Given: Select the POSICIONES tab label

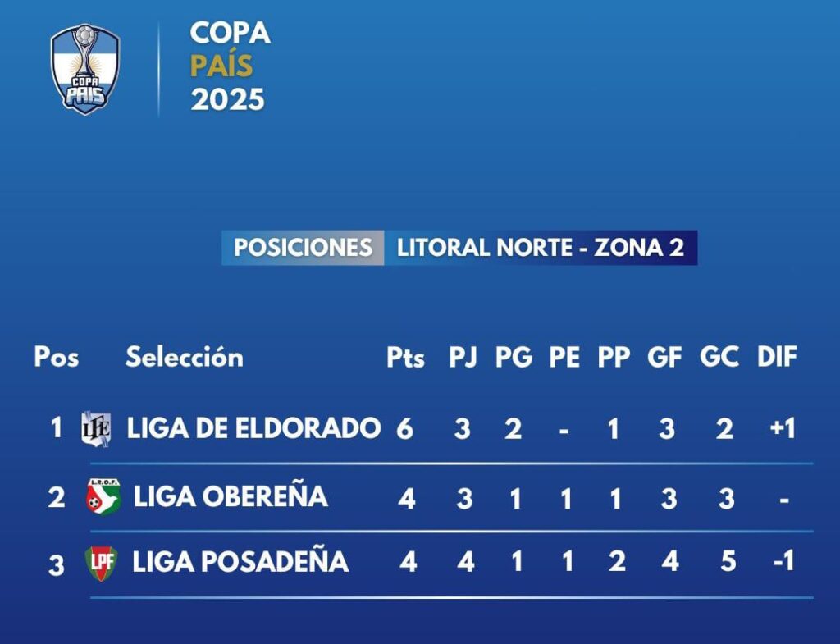Looking at the screenshot, I should tap(304, 248).
